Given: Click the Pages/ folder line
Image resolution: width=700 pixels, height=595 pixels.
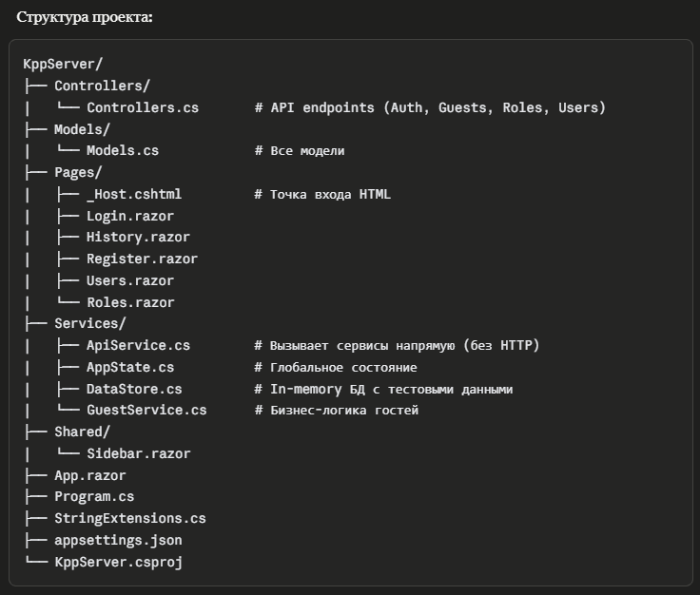Looking at the screenshot, I should pyautogui.click(x=78, y=172).
